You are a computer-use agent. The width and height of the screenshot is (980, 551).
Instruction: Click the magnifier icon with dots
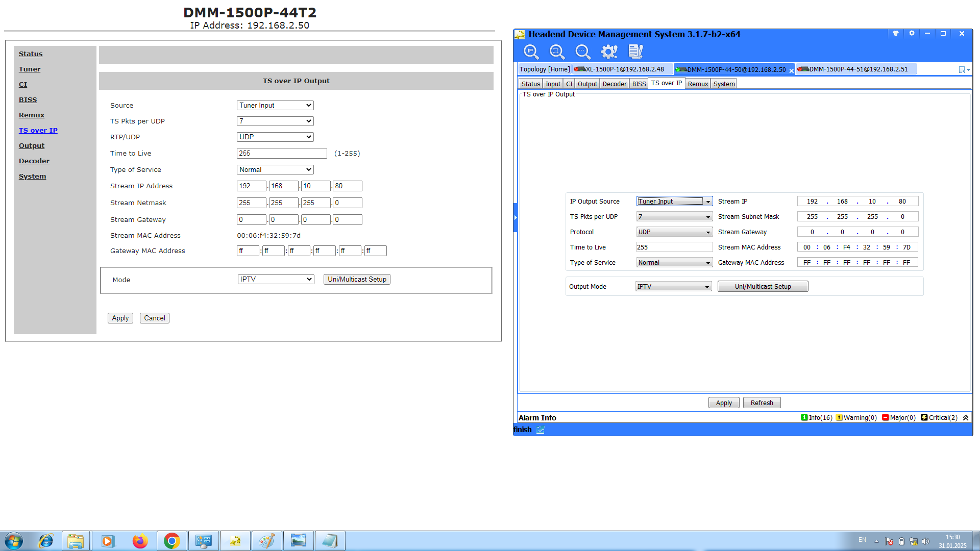[x=582, y=52]
